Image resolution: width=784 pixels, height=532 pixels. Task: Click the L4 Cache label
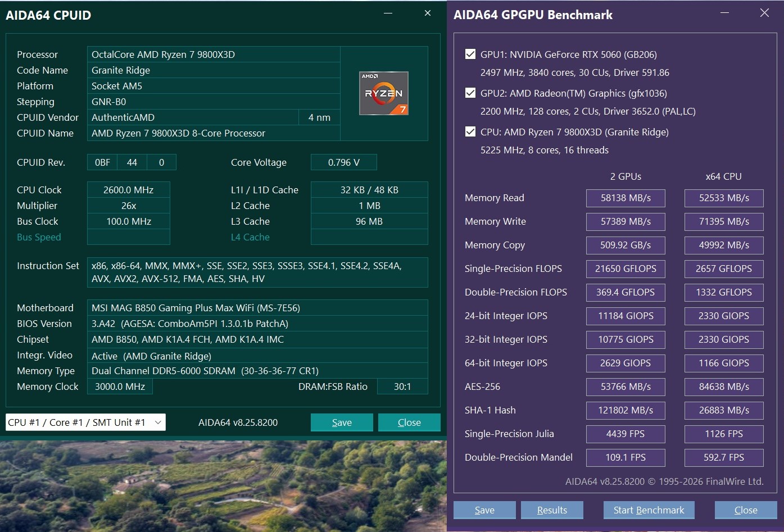click(250, 237)
